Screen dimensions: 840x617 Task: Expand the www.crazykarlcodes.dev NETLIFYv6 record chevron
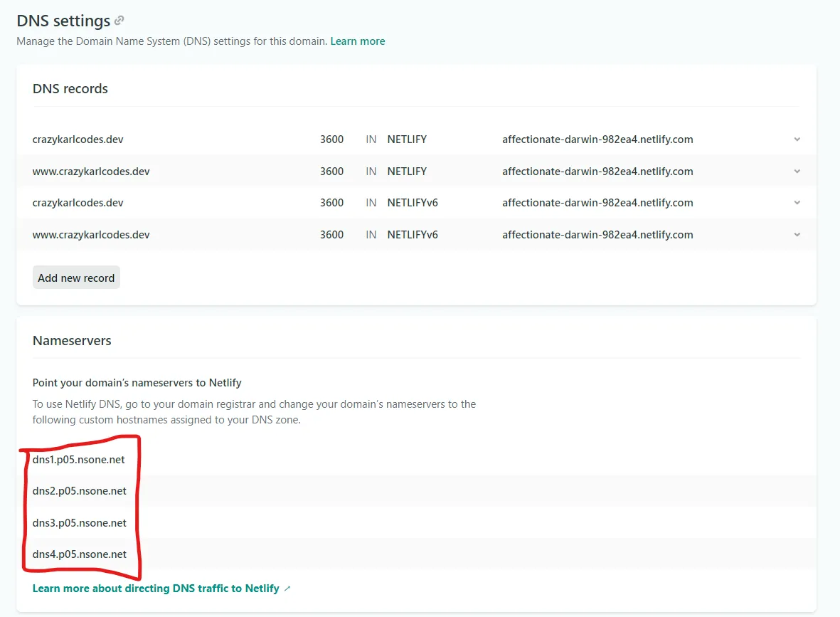click(797, 235)
